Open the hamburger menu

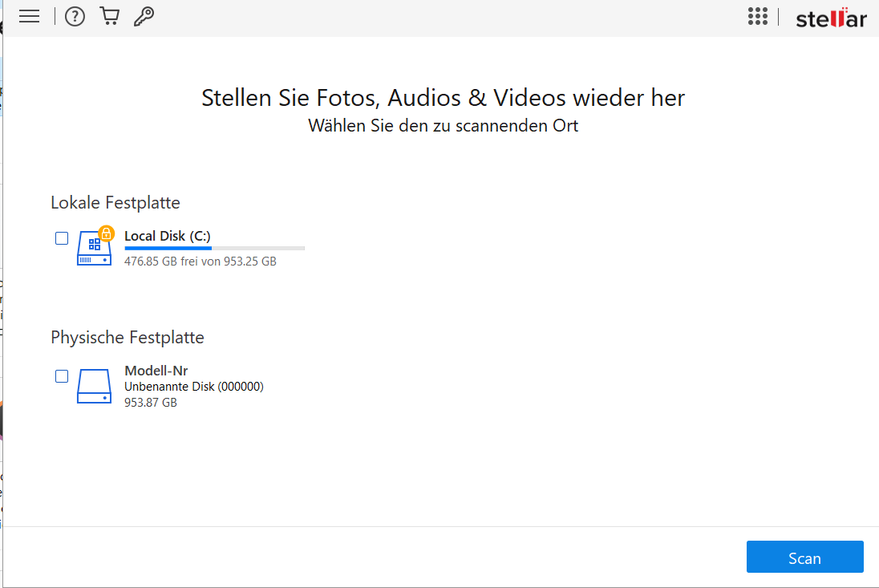click(x=29, y=16)
